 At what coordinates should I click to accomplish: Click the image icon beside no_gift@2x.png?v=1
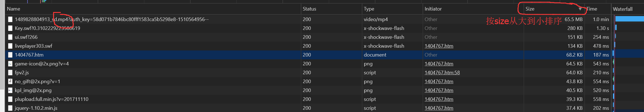click(x=10, y=82)
